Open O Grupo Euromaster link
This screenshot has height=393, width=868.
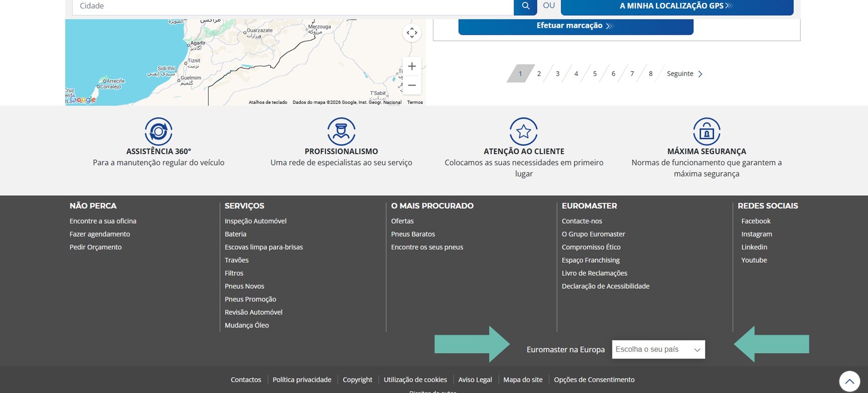[594, 234]
